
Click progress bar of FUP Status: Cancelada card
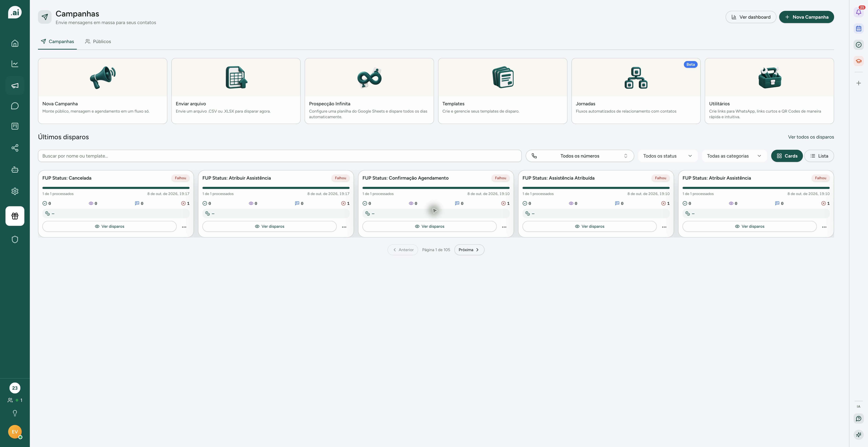pos(116,188)
